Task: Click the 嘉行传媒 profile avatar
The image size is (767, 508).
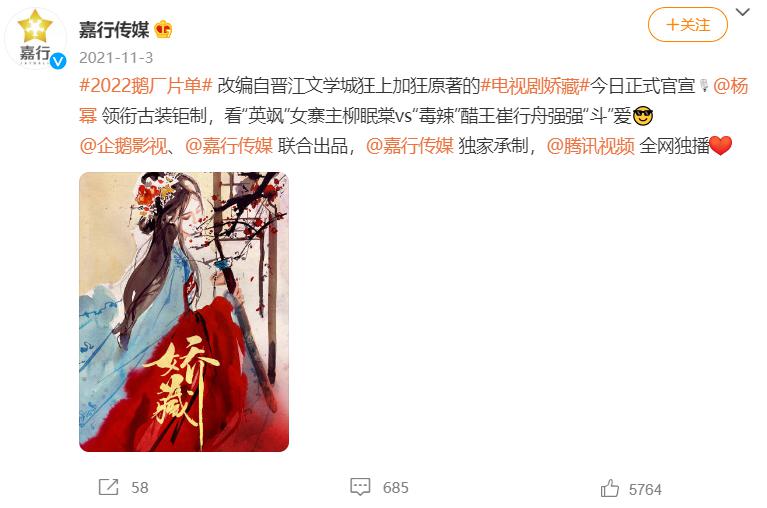Action: 35,39
